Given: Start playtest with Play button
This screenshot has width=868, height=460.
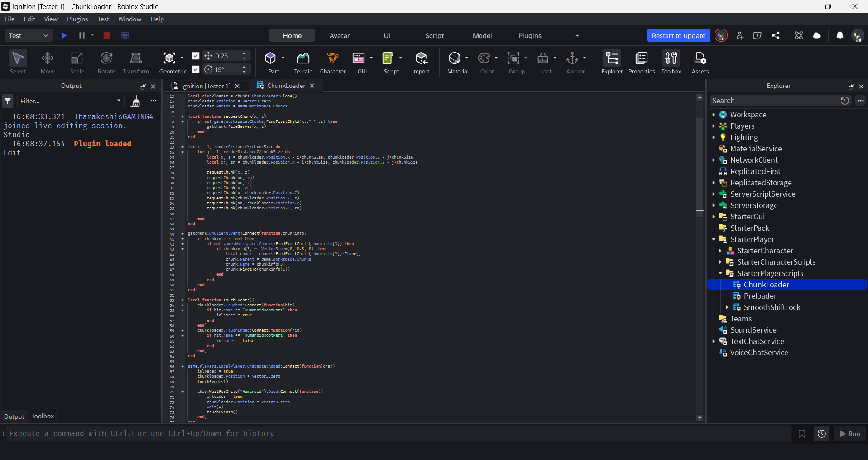Looking at the screenshot, I should pos(64,35).
